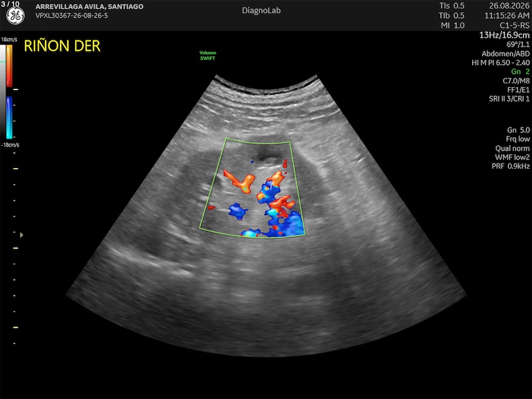
Task: Select the RIÑON DER annotation label
Action: [62, 46]
